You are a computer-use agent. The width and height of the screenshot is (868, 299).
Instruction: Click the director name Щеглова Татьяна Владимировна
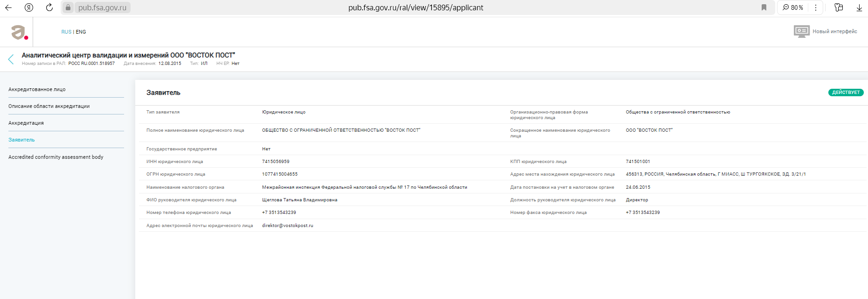click(x=299, y=200)
